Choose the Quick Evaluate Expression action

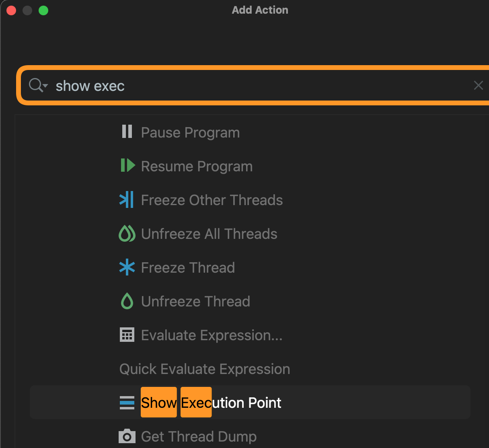point(205,369)
